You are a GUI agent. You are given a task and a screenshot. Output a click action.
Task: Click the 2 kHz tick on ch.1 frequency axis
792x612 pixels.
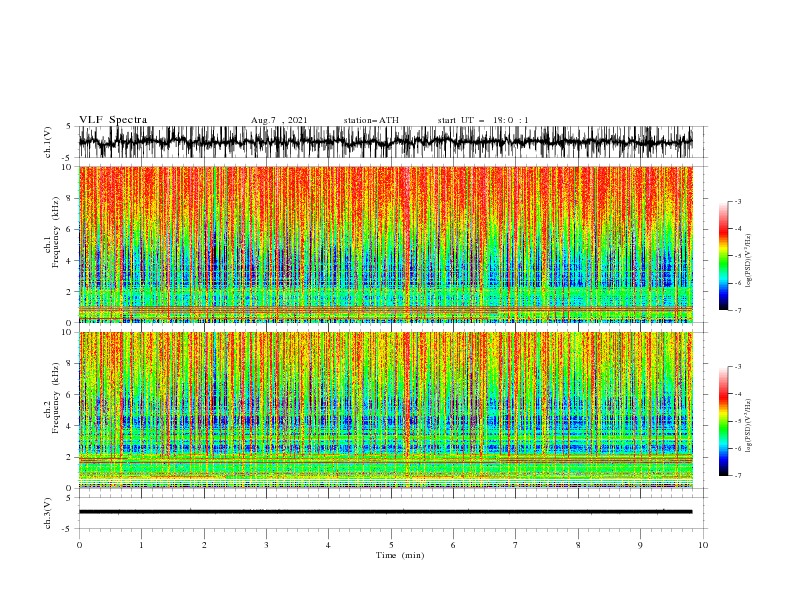[70, 292]
